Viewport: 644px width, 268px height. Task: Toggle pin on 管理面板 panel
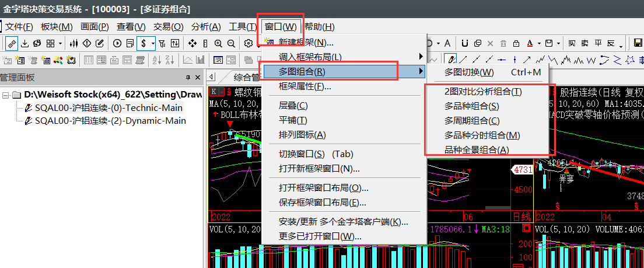click(188, 77)
